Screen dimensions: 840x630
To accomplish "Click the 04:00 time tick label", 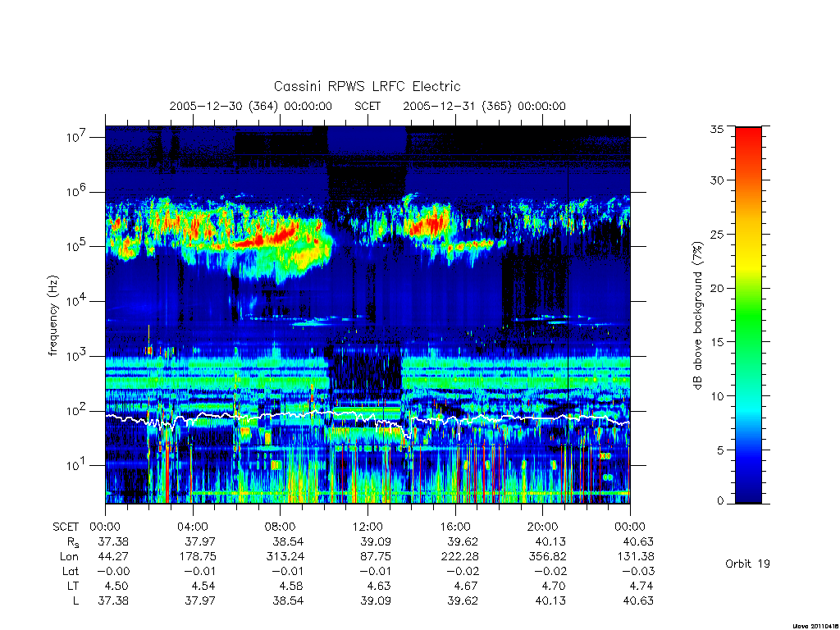I will click(x=193, y=527).
